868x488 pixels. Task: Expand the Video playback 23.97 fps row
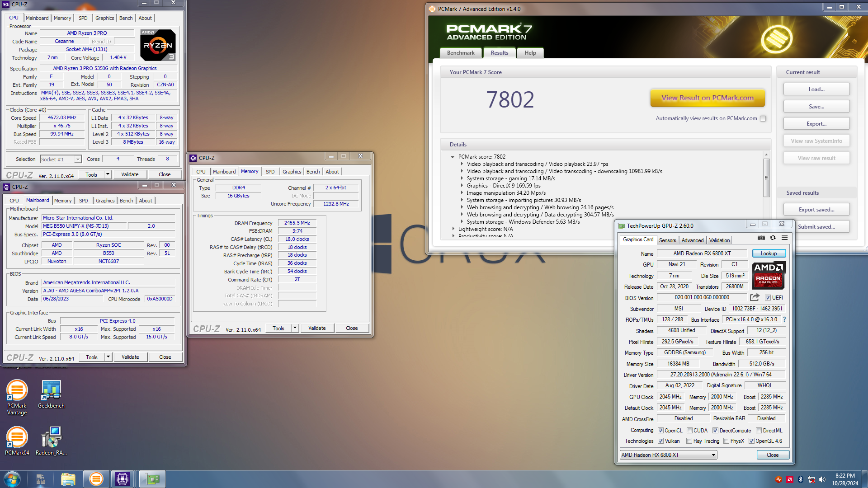click(462, 164)
